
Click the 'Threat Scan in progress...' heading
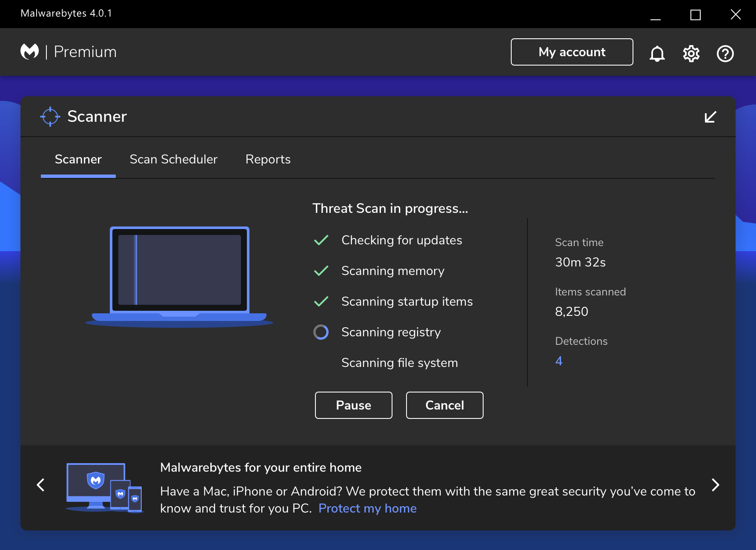coord(390,208)
